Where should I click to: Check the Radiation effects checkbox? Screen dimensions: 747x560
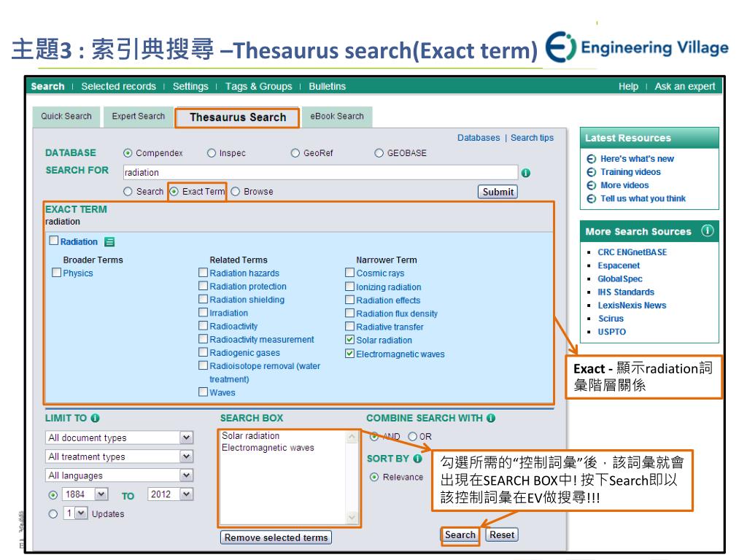(x=349, y=300)
